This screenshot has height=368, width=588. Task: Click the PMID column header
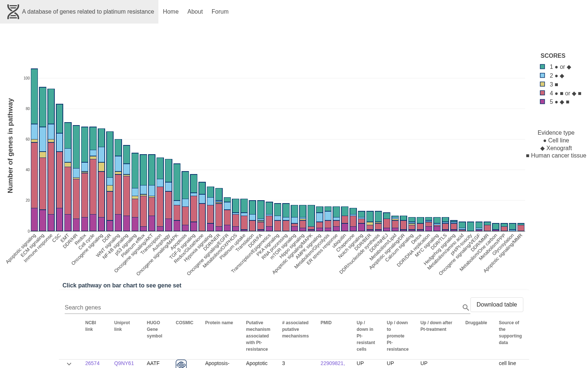[326, 323]
